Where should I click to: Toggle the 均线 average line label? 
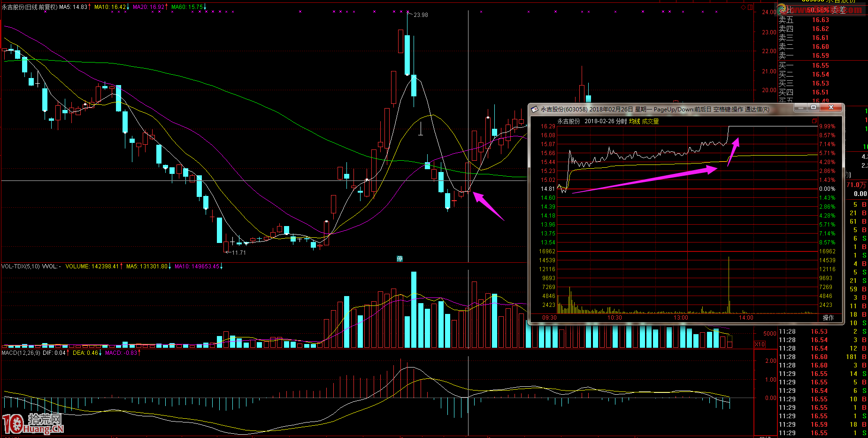(635, 121)
